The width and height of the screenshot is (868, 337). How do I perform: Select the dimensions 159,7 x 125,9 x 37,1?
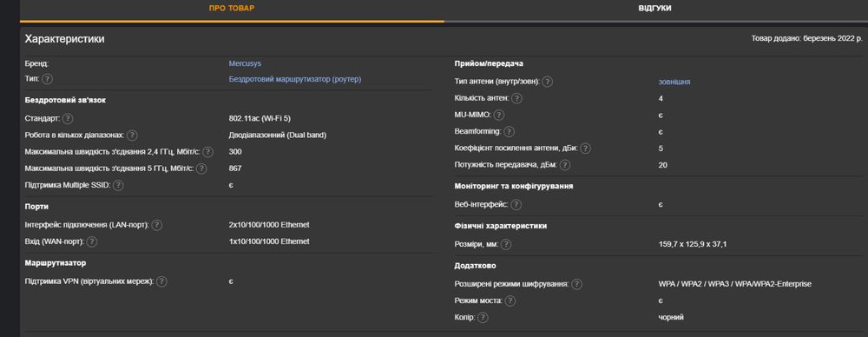693,244
